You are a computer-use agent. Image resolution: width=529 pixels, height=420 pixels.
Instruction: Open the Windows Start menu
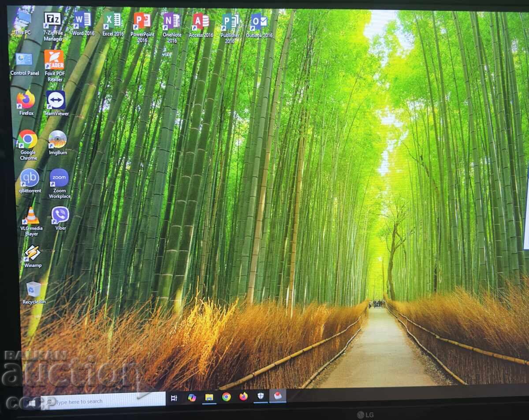pos(32,403)
